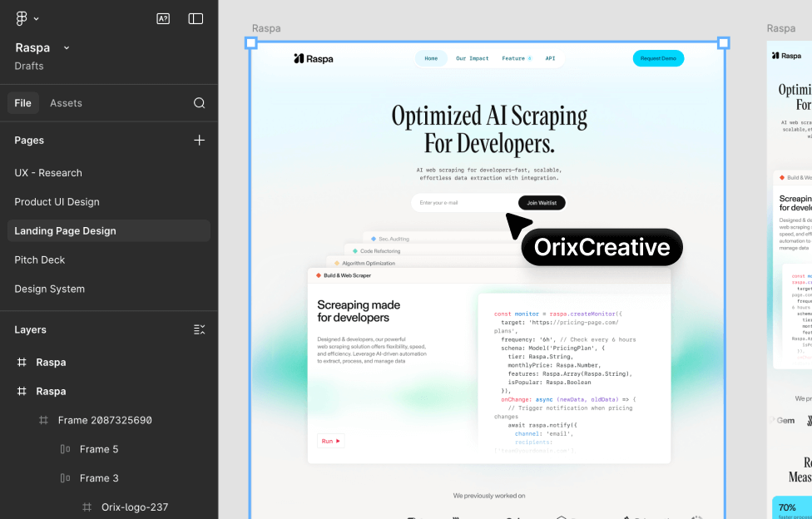This screenshot has width=812, height=519.
Task: Click the top-right selection handle of frame
Action: [724, 43]
